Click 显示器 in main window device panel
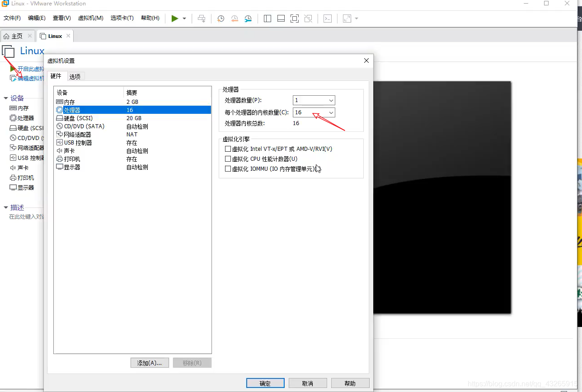The height and width of the screenshot is (392, 582). (22, 187)
